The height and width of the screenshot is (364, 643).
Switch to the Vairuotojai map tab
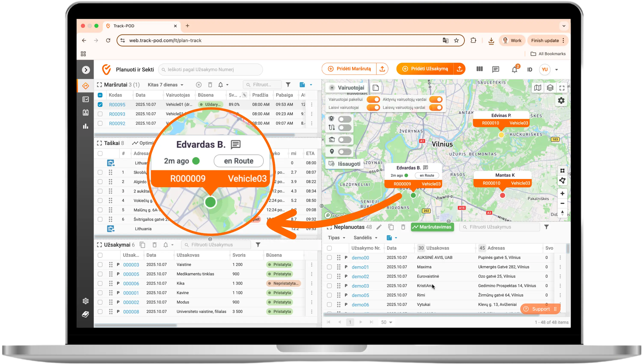pos(347,88)
